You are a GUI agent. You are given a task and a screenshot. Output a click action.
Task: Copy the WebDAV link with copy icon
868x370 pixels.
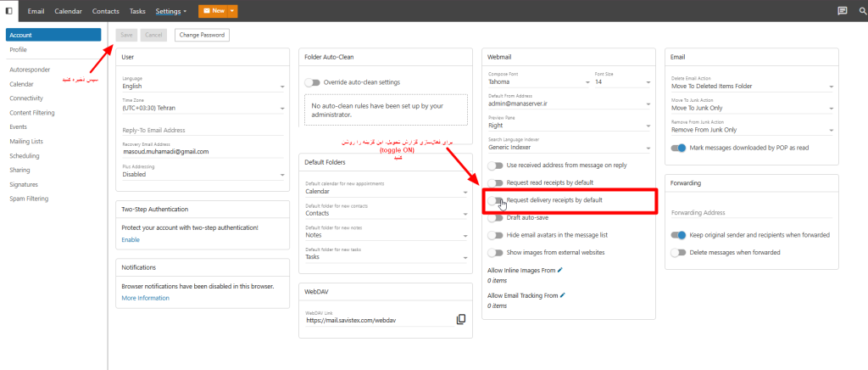(x=461, y=319)
